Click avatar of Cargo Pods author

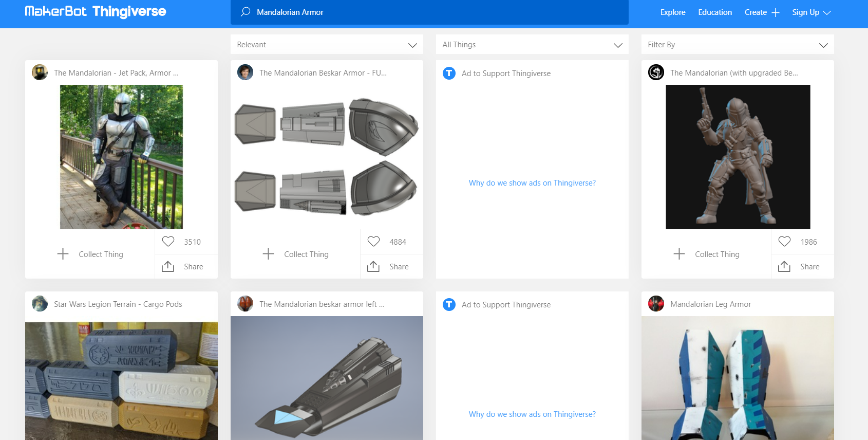pos(40,304)
